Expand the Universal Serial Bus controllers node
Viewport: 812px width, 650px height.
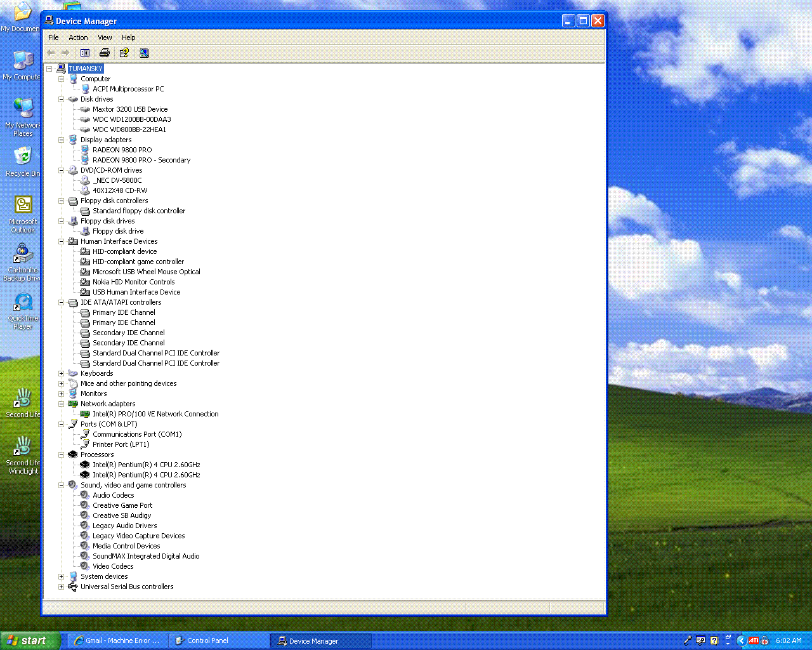62,587
